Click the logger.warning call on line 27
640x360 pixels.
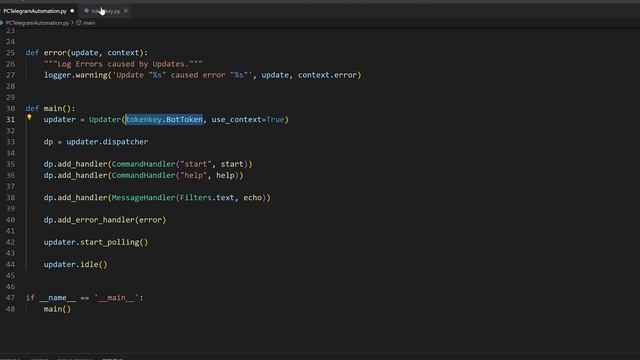203,75
